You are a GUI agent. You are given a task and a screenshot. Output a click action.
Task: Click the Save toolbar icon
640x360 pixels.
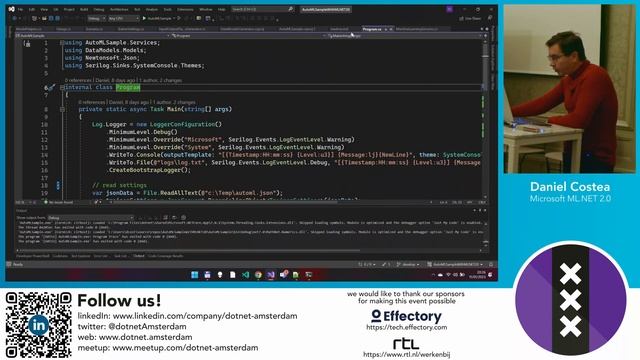pyautogui.click(x=51, y=18)
